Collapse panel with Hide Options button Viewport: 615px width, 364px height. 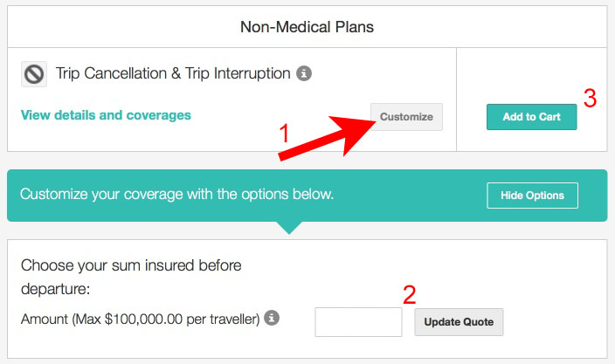point(533,196)
